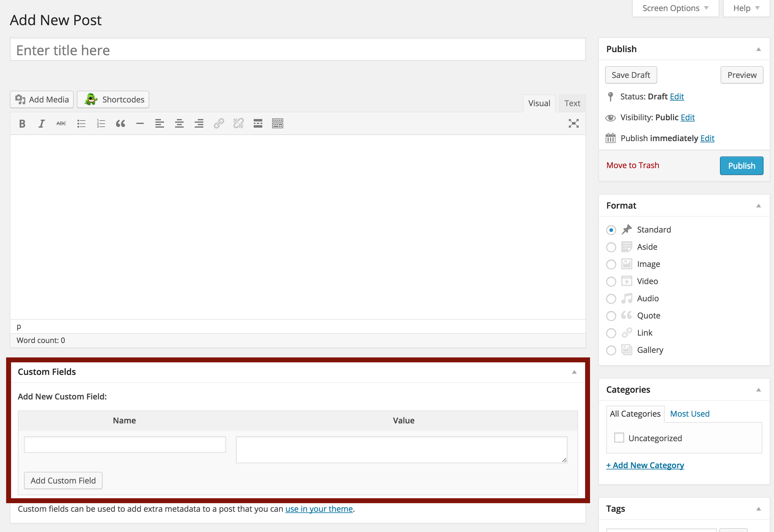Collapse the Custom Fields panel
The width and height of the screenshot is (774, 532).
point(574,372)
